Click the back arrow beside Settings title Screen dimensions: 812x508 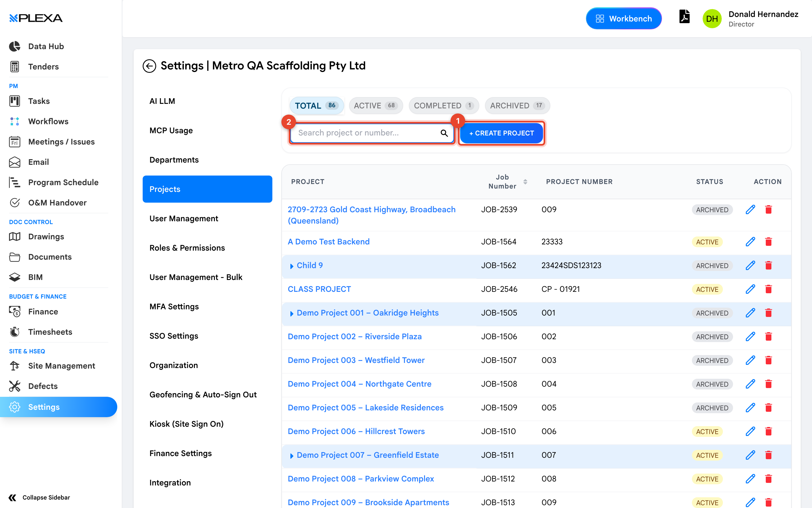(149, 66)
